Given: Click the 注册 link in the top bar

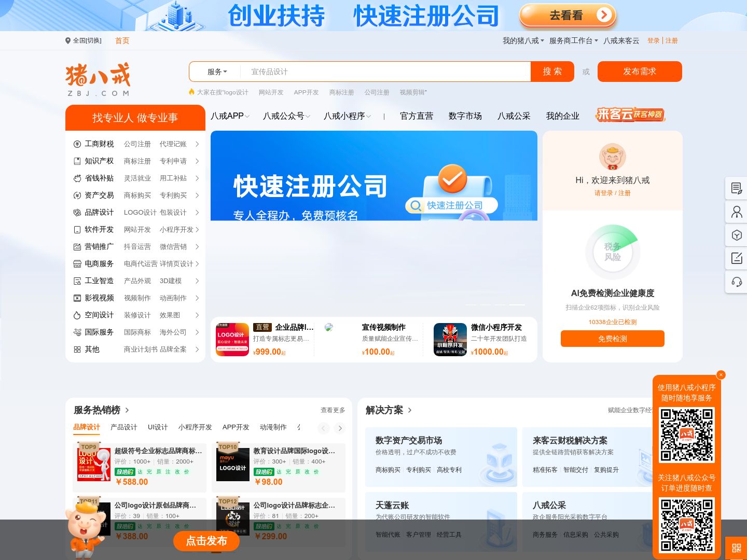Looking at the screenshot, I should [x=672, y=40].
